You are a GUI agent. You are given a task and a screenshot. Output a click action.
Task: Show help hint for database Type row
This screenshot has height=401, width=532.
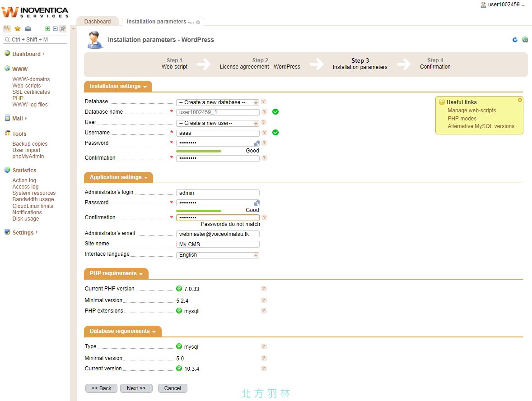[x=264, y=346]
